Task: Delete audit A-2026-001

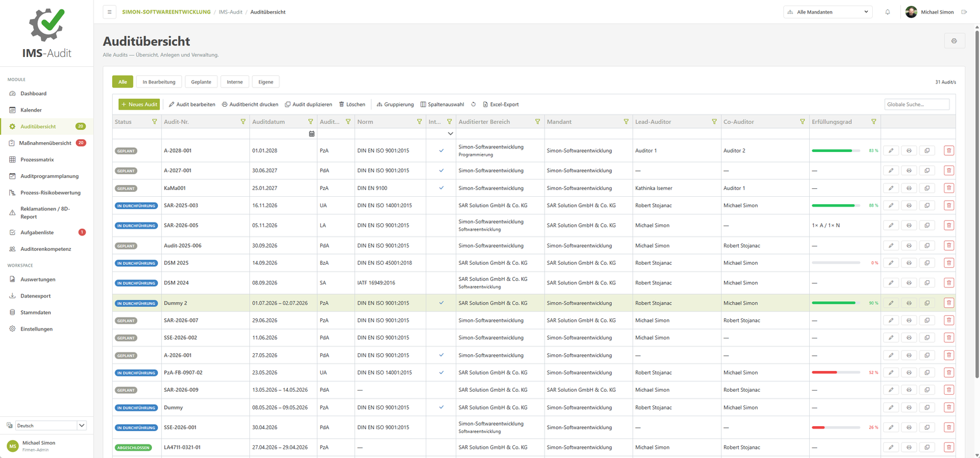Action: point(949,355)
